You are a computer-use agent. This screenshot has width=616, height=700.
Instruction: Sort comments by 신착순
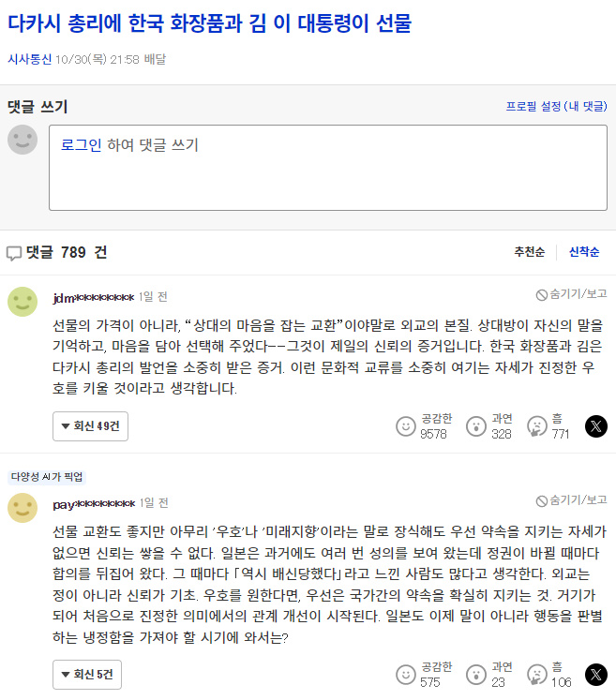(584, 252)
